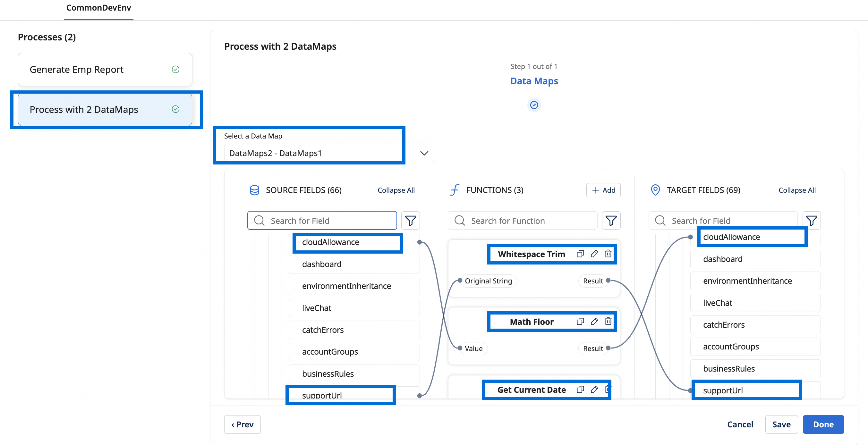Add a new function

tap(603, 190)
